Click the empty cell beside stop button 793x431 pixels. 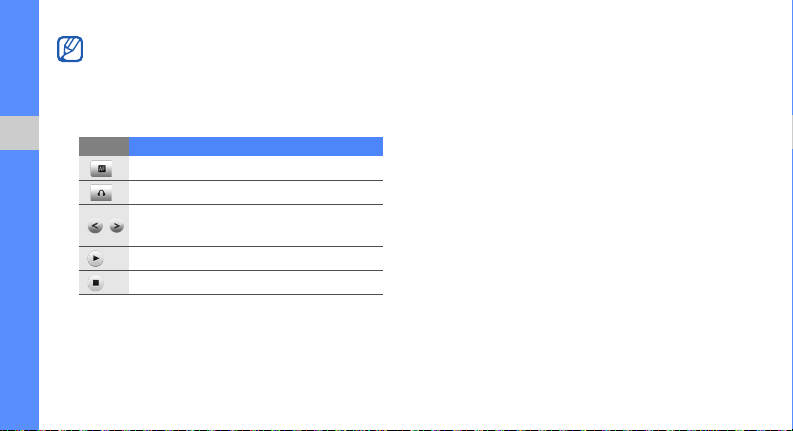pyautogui.click(x=256, y=283)
